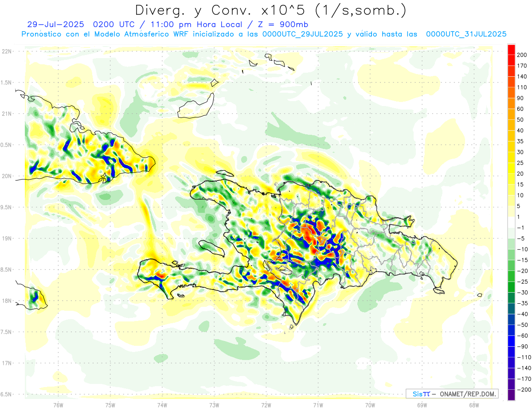Click the red colorbar swatch above 200
The width and height of the screenshot is (532, 411).
tap(511, 50)
